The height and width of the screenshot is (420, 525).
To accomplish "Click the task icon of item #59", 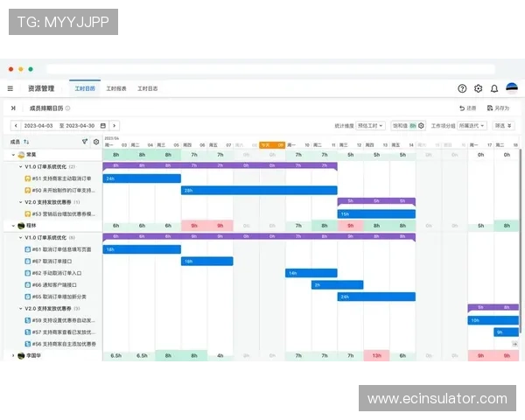I will [x=28, y=320].
